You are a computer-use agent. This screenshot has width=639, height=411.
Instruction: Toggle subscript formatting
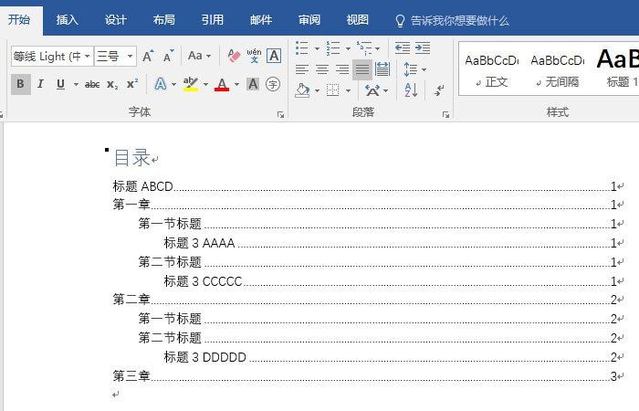coord(112,84)
